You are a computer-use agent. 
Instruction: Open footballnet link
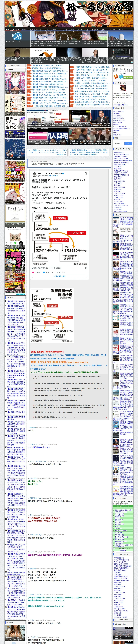pos(116,124)
